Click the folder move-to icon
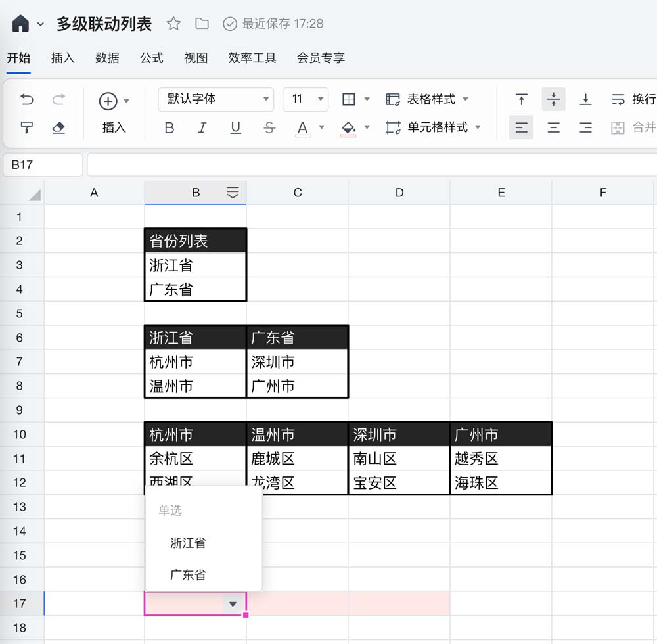Viewport: 657px width, 644px height. point(202,24)
